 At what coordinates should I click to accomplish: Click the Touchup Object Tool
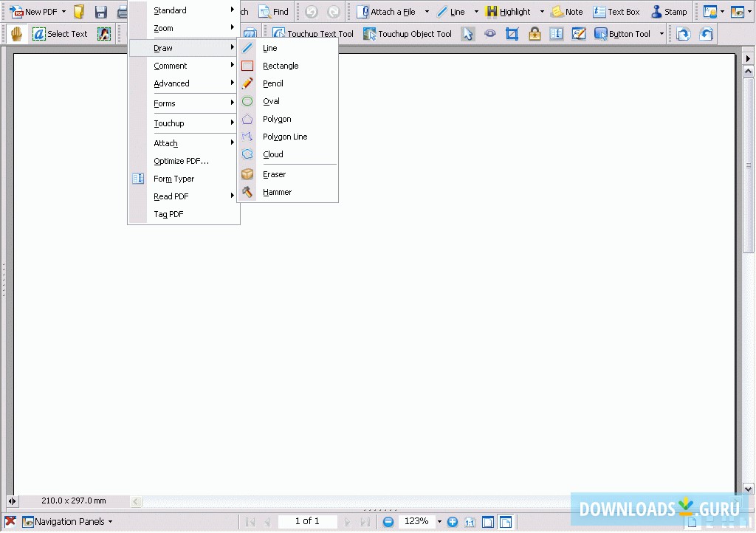point(408,34)
